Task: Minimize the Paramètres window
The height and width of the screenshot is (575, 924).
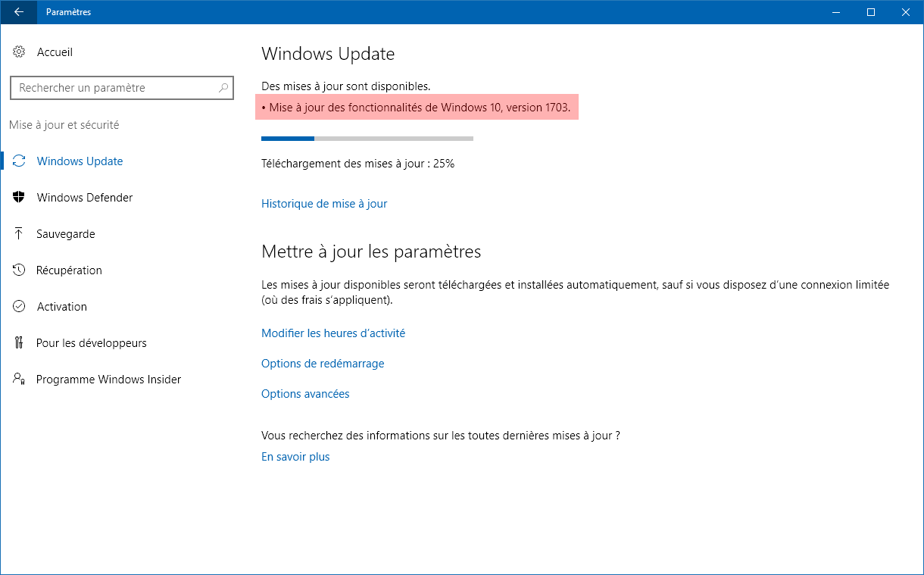Action: click(x=836, y=12)
